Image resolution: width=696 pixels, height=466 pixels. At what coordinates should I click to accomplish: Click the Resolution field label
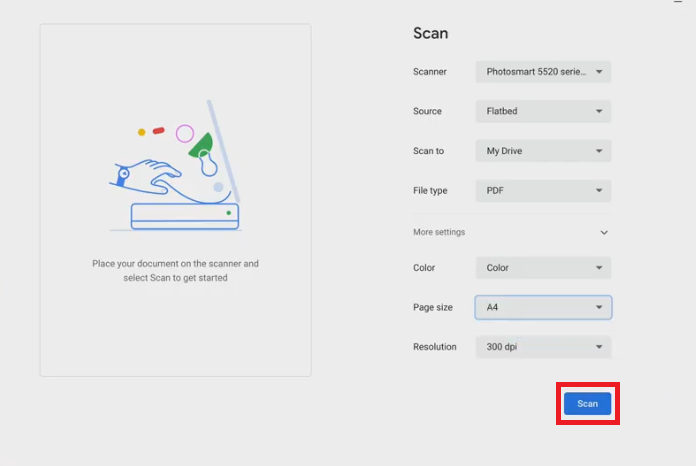(x=435, y=347)
